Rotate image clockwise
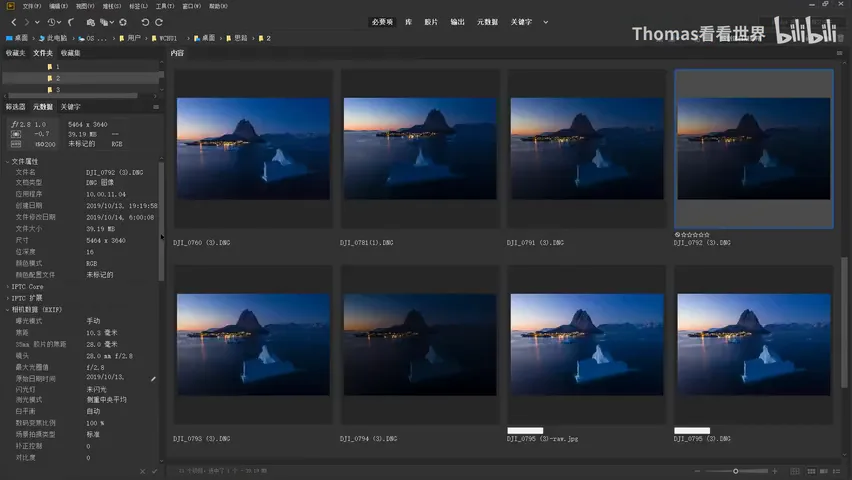This screenshot has height=480, width=852. tap(159, 22)
